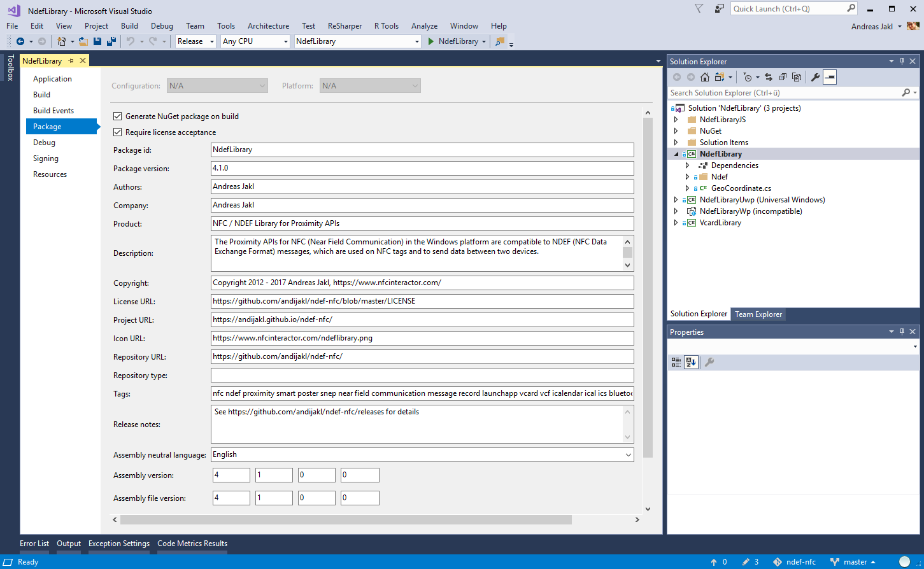Click Solution Explorer Home icon
Image resolution: width=924 pixels, height=569 pixels.
click(705, 77)
